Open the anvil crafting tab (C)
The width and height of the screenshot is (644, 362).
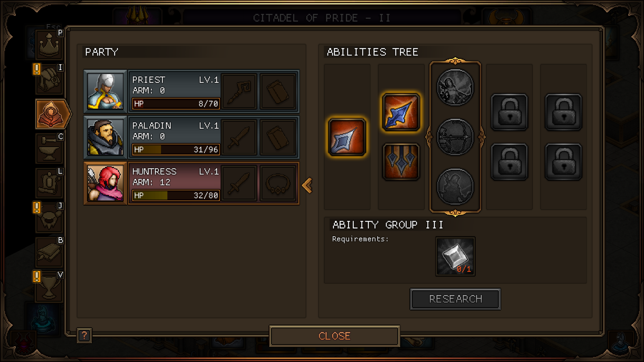(x=49, y=148)
